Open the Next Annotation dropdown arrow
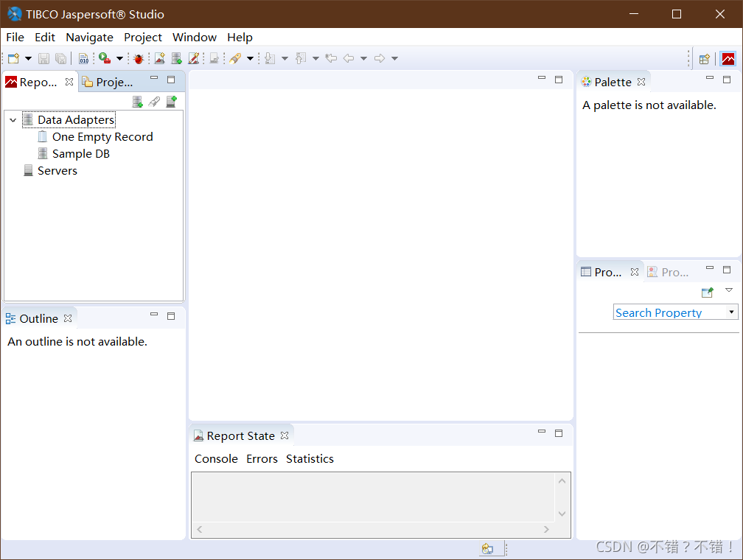The height and width of the screenshot is (560, 743). click(x=285, y=59)
